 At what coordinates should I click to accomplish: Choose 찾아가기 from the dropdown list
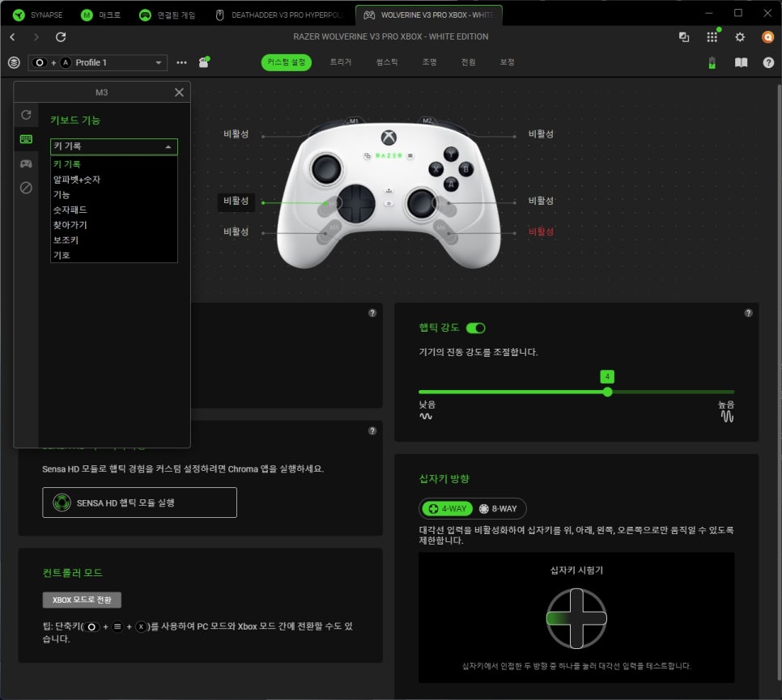(113, 225)
